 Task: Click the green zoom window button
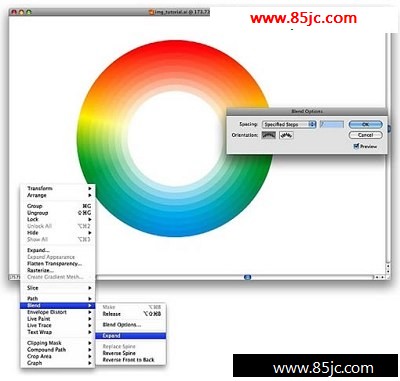[29, 12]
